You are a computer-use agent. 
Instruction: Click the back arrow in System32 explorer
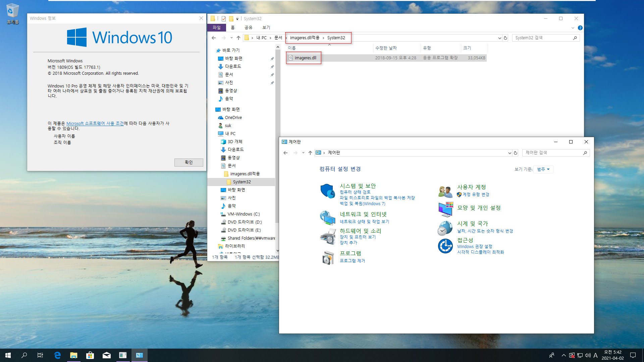[214, 38]
